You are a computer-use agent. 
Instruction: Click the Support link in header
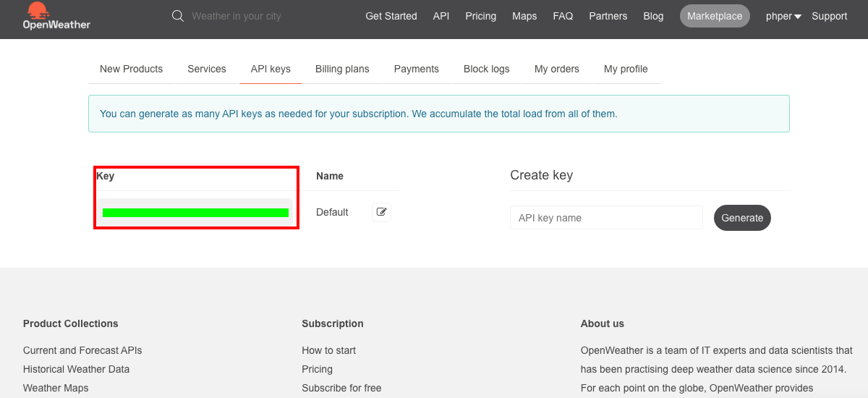829,16
